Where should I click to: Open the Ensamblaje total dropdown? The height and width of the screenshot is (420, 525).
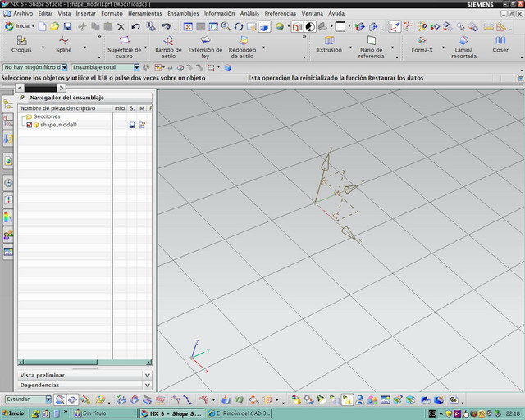[104, 67]
